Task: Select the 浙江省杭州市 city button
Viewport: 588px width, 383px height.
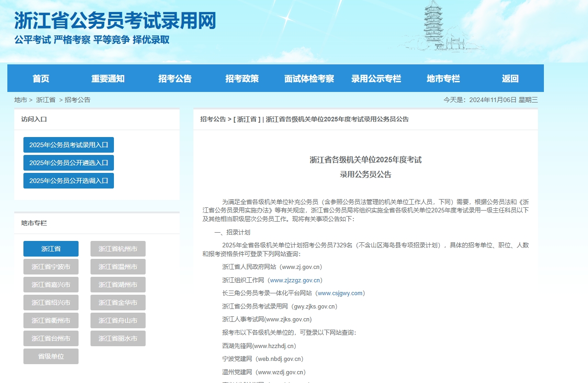Action: coord(118,249)
